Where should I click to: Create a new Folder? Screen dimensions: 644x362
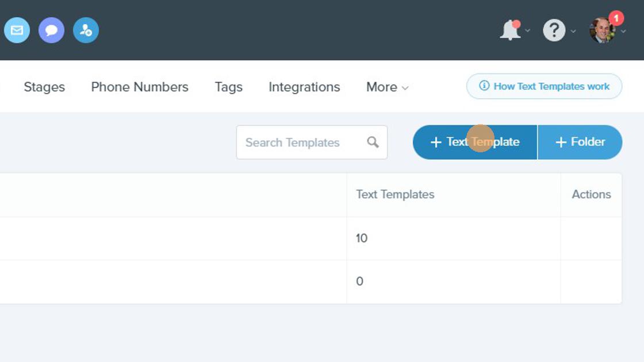coord(580,142)
